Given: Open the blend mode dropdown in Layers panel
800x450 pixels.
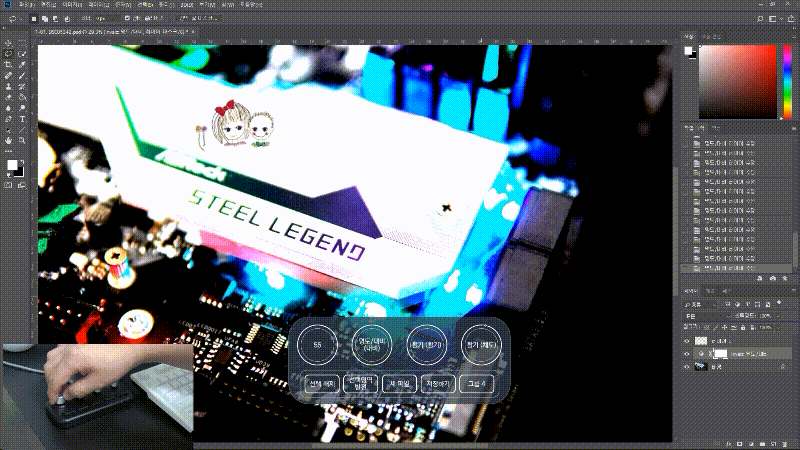Looking at the screenshot, I should coord(708,316).
